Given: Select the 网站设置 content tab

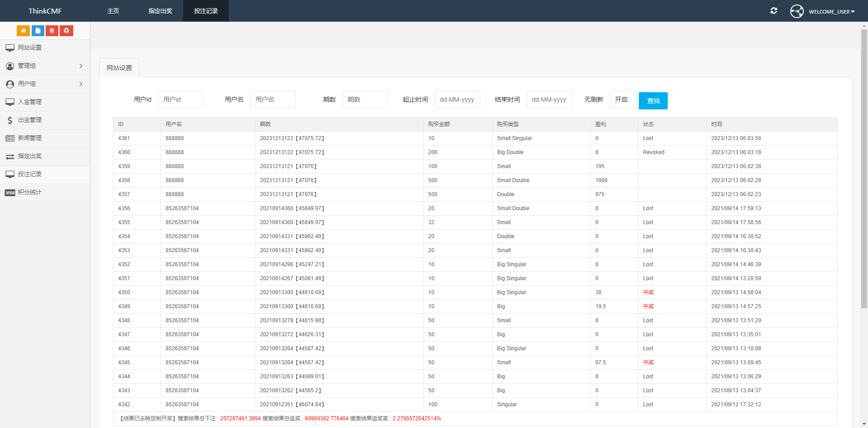Looking at the screenshot, I should click(x=119, y=68).
